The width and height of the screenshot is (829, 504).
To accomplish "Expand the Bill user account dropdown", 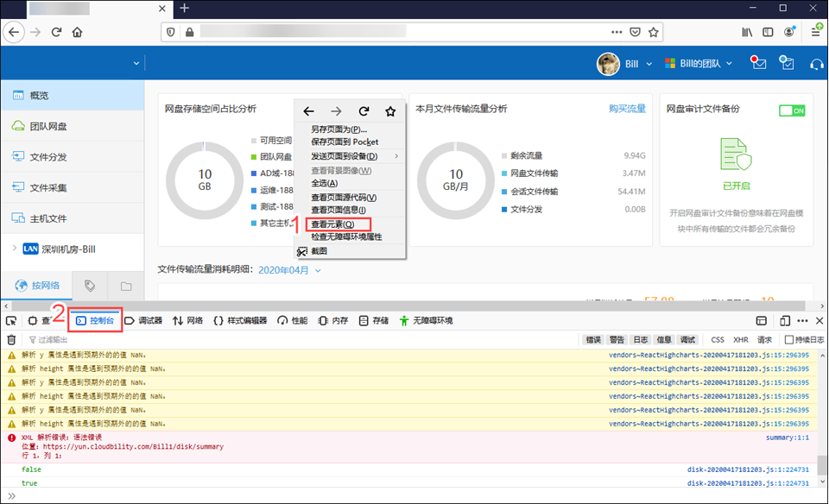I will pyautogui.click(x=625, y=63).
